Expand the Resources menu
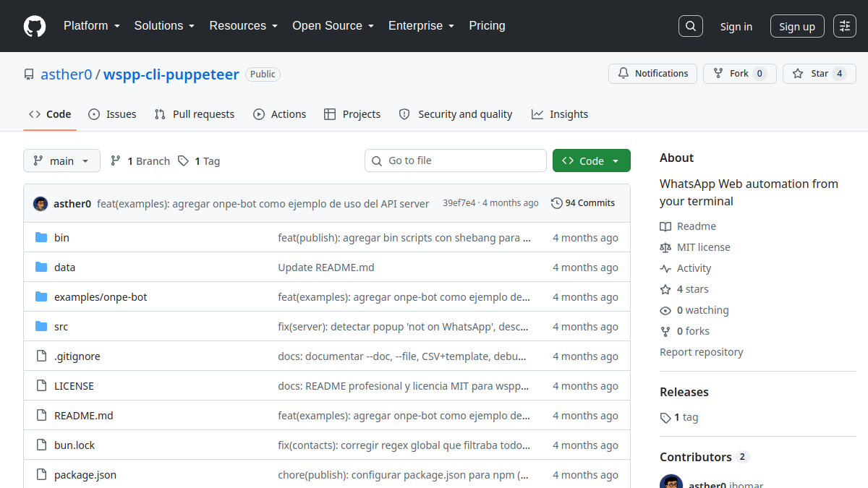 (244, 25)
